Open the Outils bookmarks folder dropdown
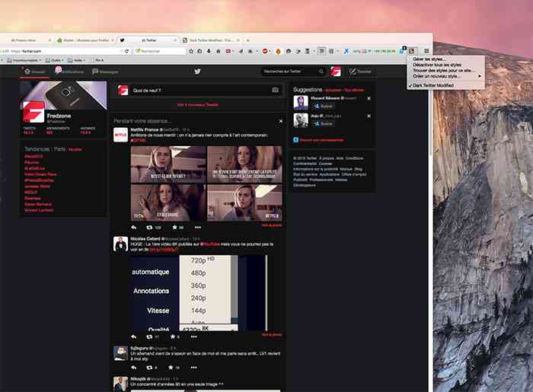The height and width of the screenshot is (392, 533). pos(55,60)
